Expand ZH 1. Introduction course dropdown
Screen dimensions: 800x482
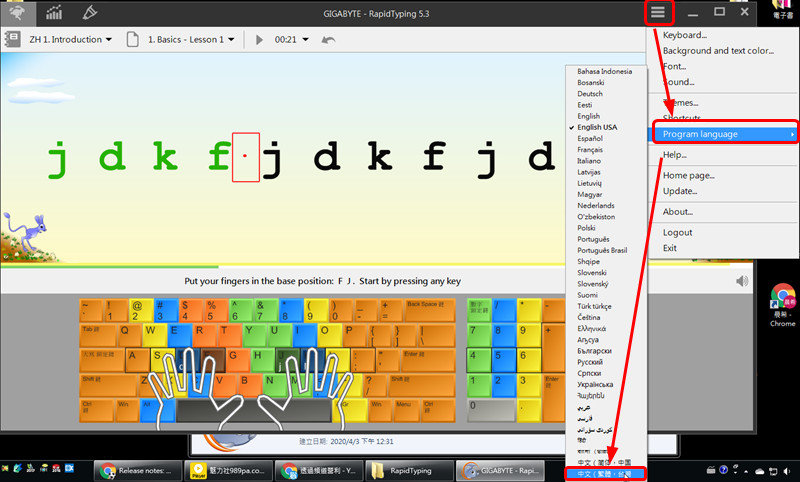[x=70, y=39]
